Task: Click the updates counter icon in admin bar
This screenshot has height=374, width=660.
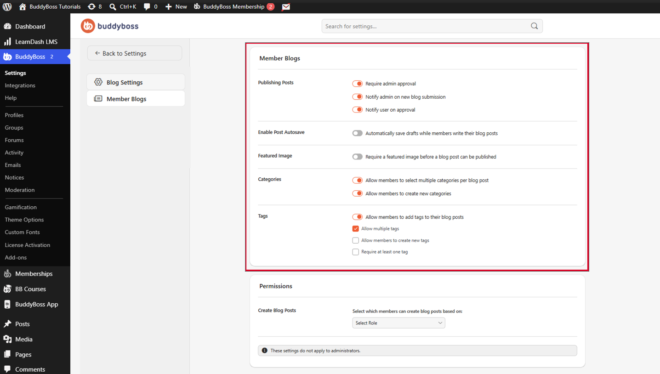Action: click(91, 7)
